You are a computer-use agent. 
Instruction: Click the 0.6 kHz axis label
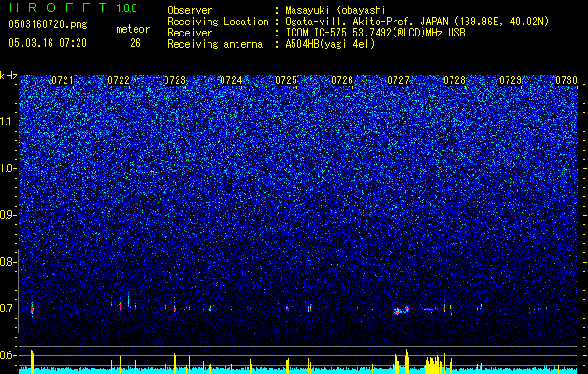tap(7, 355)
